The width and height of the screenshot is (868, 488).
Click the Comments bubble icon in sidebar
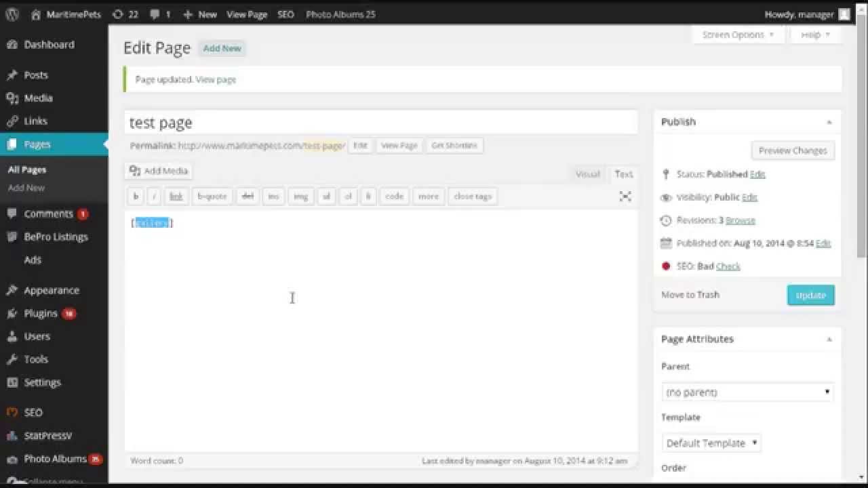click(x=12, y=213)
